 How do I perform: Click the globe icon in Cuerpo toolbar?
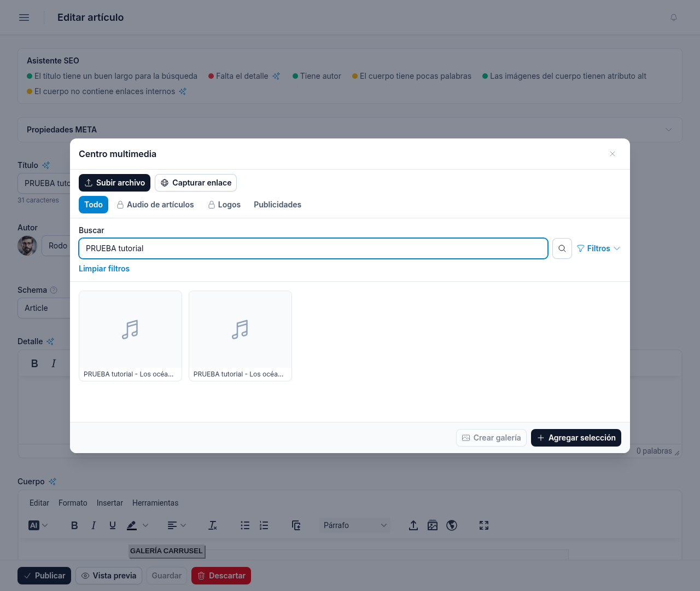[452, 525]
